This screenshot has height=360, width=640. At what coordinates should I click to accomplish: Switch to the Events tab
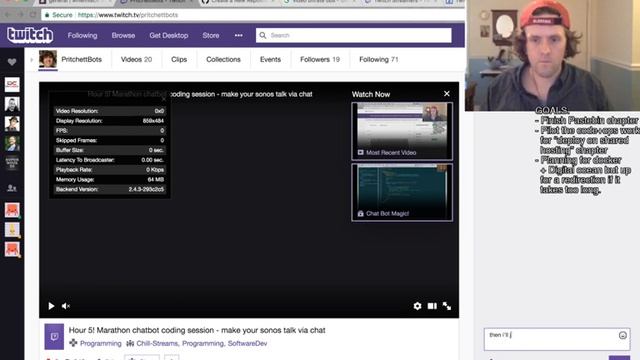[270, 60]
